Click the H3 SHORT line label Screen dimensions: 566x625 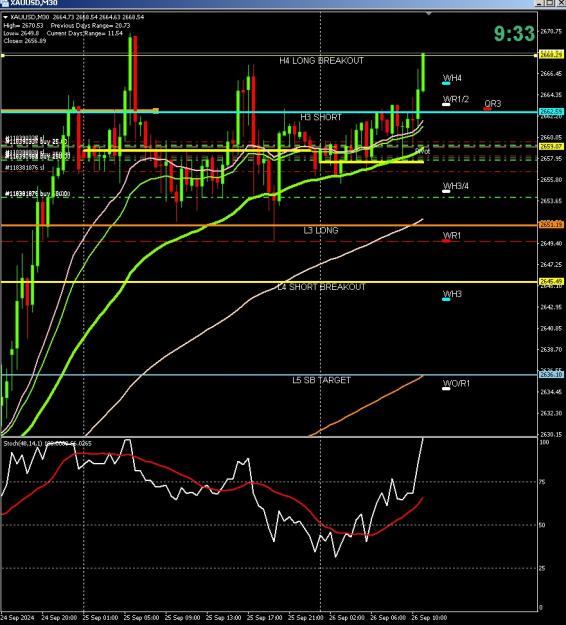[x=321, y=117]
